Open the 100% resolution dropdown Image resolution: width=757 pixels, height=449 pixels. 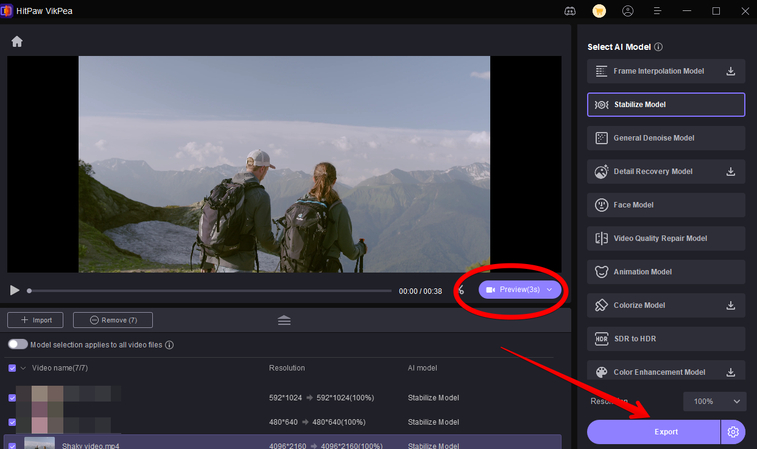pos(715,401)
